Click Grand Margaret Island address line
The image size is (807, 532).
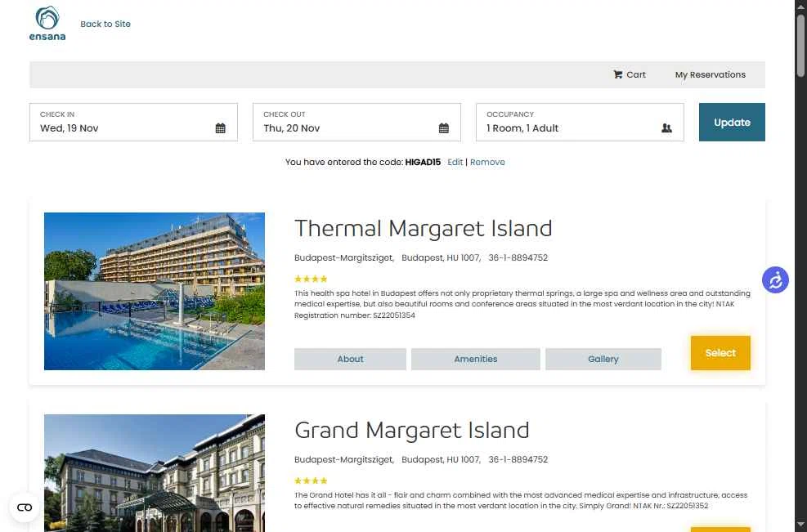click(x=421, y=459)
